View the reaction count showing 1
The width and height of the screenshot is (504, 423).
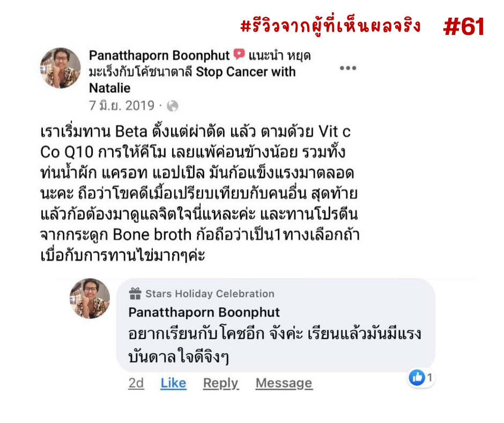(429, 377)
